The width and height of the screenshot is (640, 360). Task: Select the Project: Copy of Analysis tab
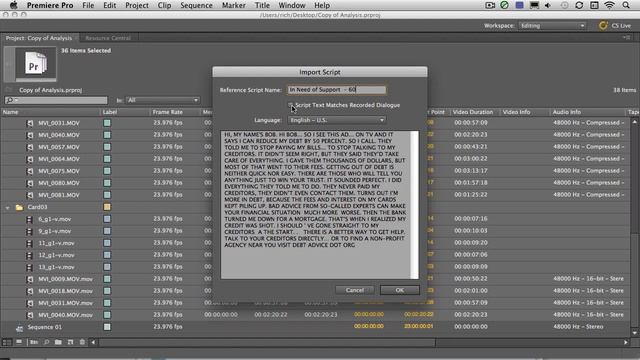(x=39, y=38)
